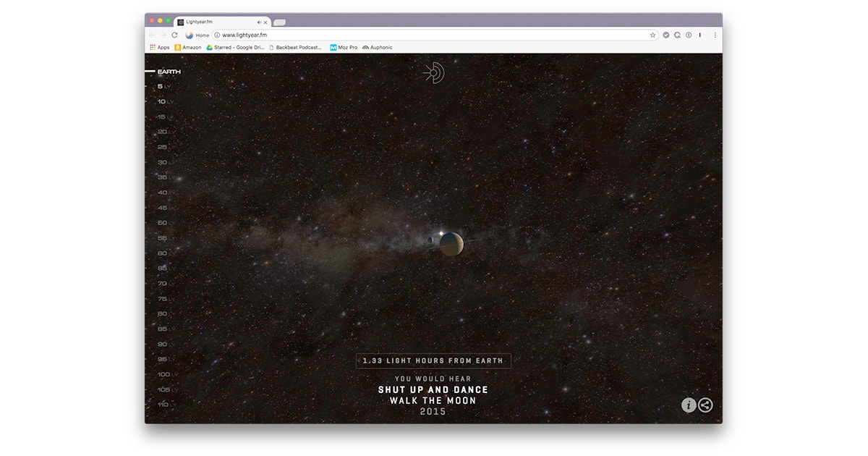Click the Lightyear.fm radio logo icon

click(434, 72)
